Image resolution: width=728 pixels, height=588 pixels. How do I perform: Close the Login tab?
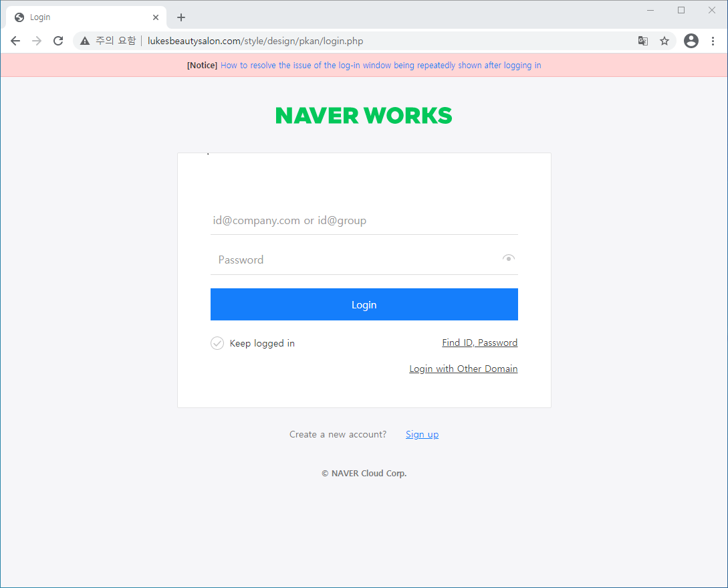click(156, 17)
